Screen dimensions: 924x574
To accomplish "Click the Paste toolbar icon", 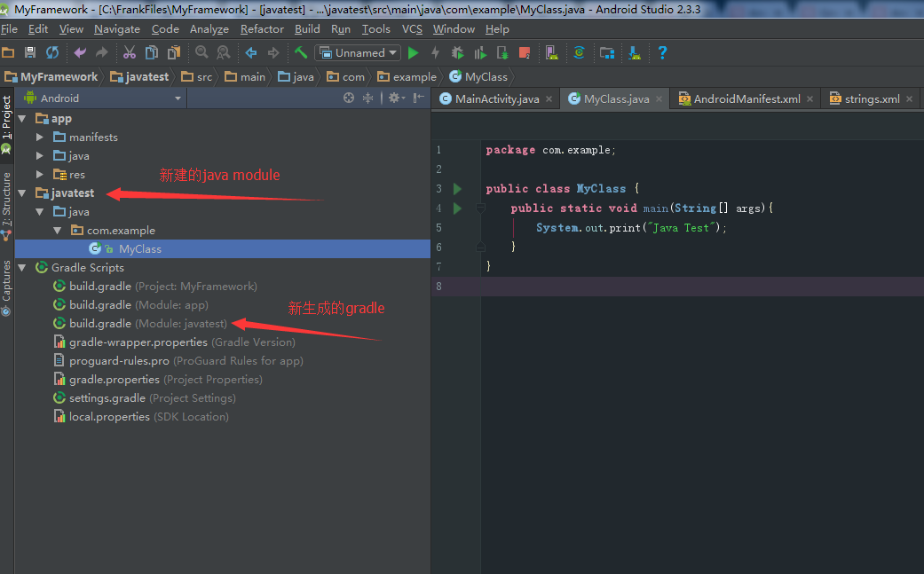I will [174, 53].
